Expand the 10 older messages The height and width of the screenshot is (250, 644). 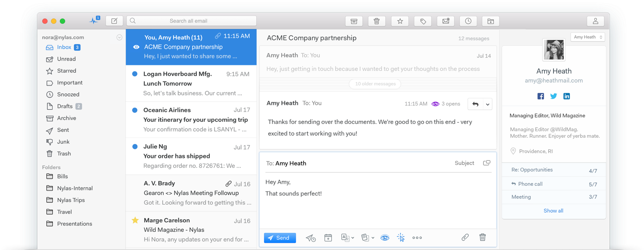[375, 84]
